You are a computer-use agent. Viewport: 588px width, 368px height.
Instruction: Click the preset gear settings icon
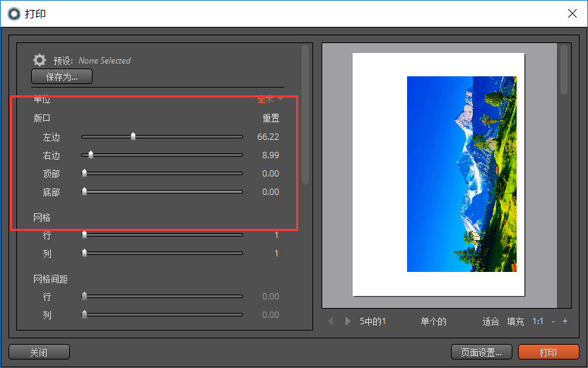coord(40,60)
